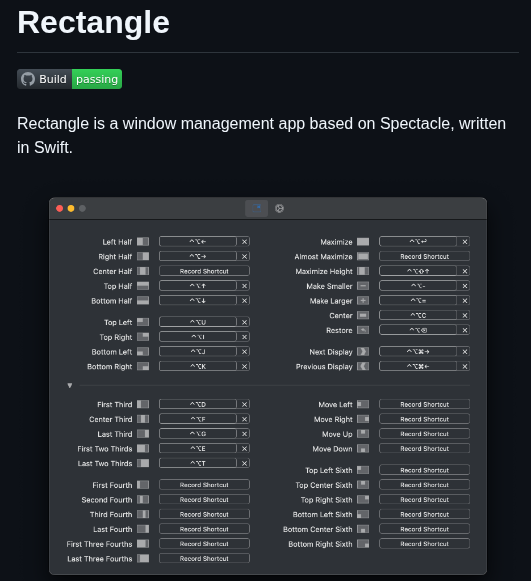Viewport: 531px width, 581px height.
Task: Click the Move Left icon
Action: point(363,404)
